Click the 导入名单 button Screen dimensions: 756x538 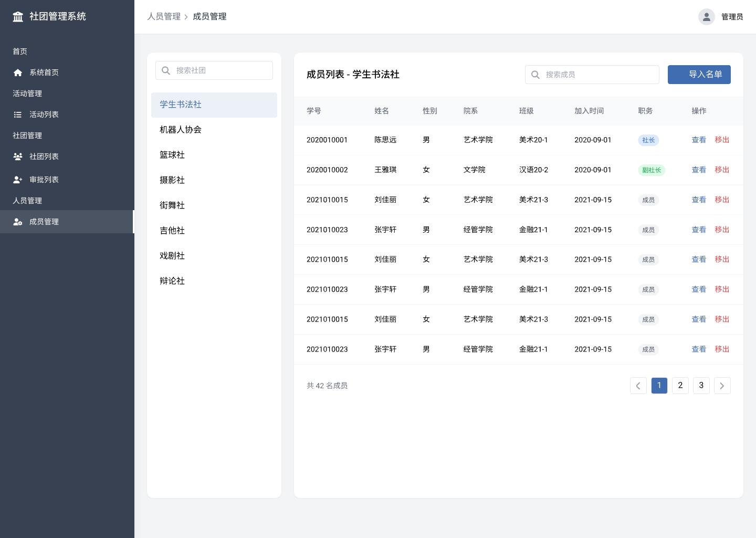[699, 75]
